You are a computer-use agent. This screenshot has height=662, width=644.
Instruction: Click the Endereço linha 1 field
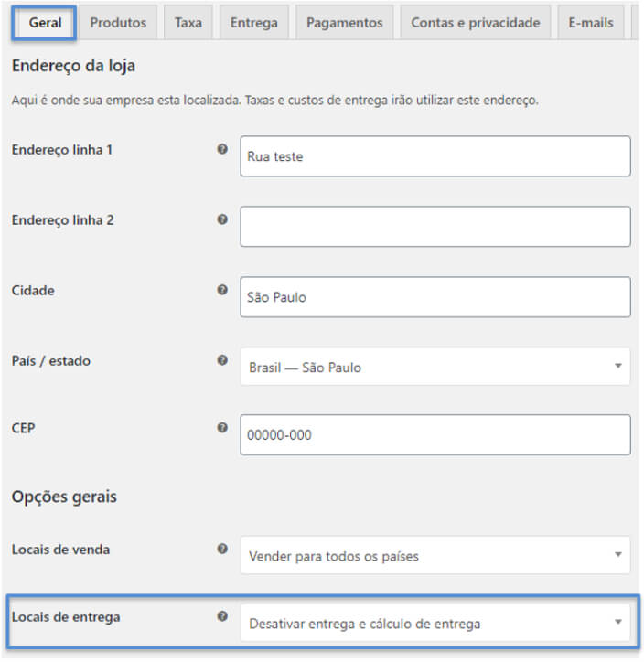coord(435,156)
